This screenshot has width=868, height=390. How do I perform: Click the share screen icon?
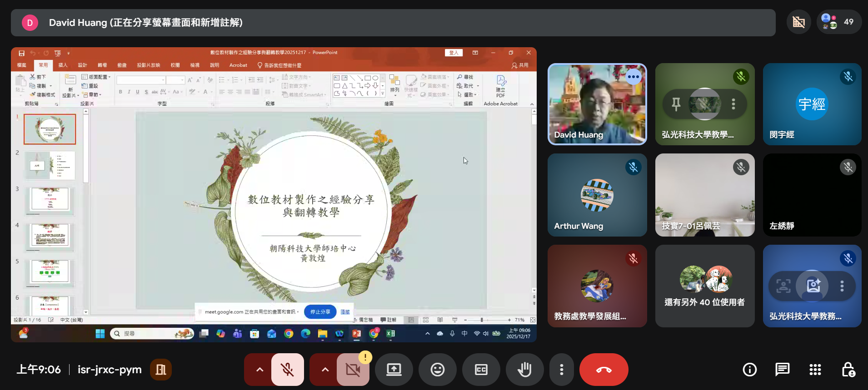(394, 370)
